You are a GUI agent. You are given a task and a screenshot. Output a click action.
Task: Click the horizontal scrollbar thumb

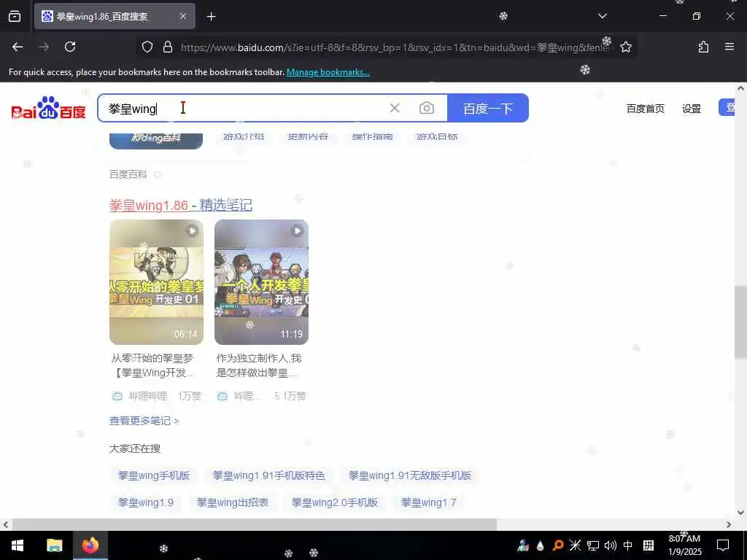point(255,524)
